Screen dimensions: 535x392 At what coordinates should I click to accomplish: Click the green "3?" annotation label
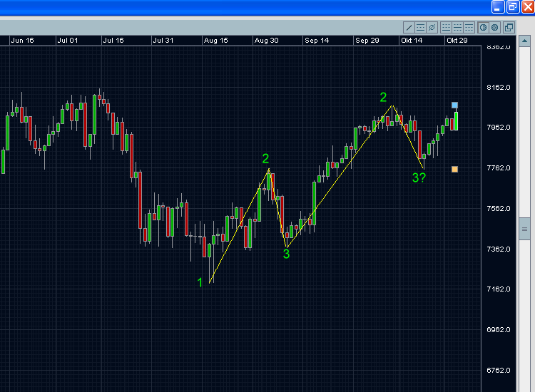click(x=419, y=177)
